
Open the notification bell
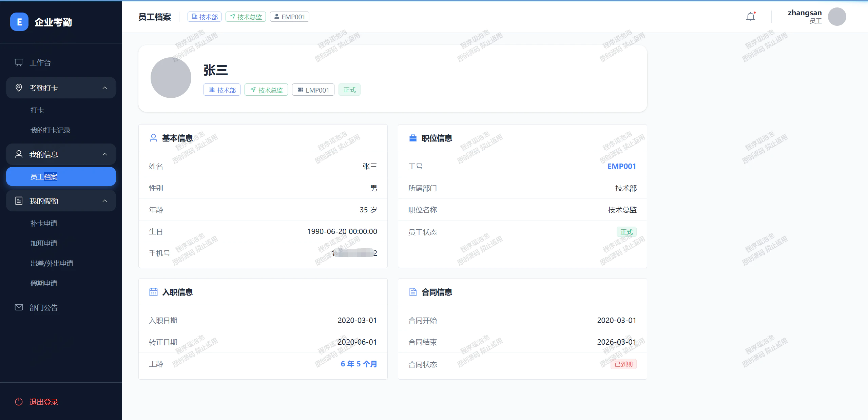pyautogui.click(x=751, y=17)
